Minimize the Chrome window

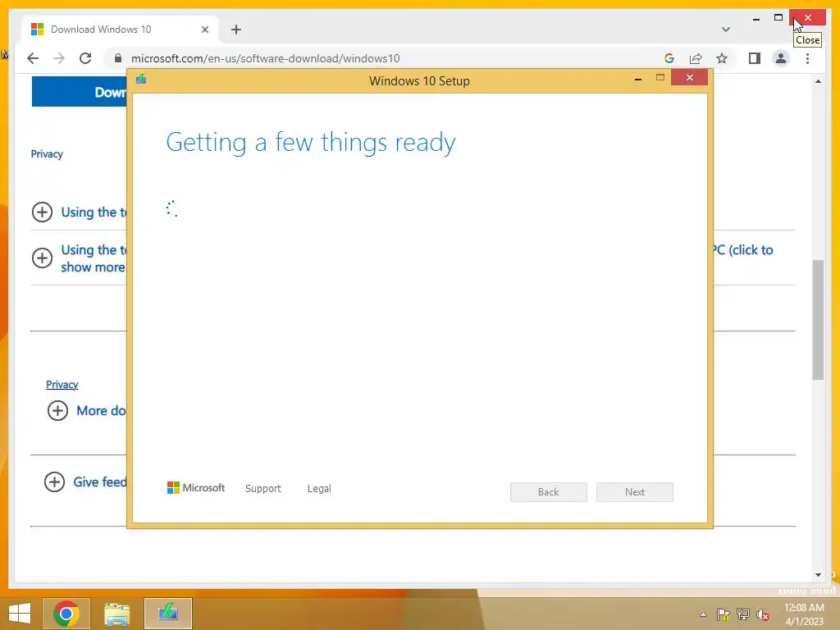pyautogui.click(x=756, y=19)
